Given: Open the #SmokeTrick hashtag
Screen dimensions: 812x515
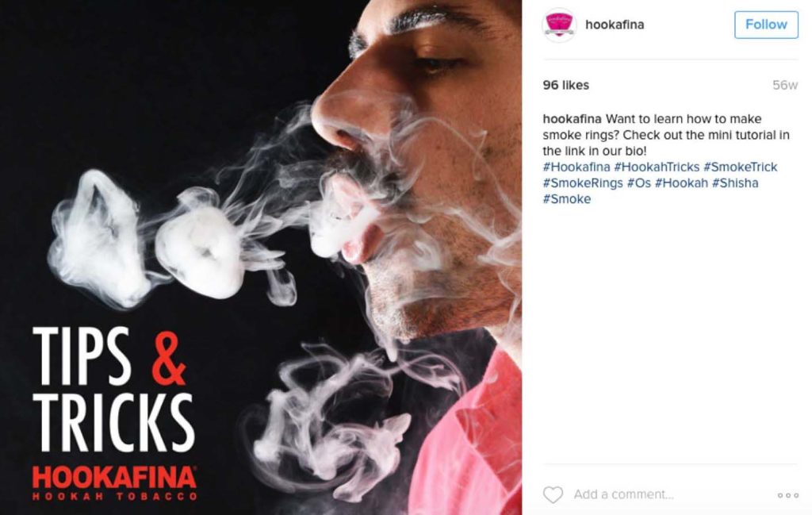Looking at the screenshot, I should click(x=741, y=167).
